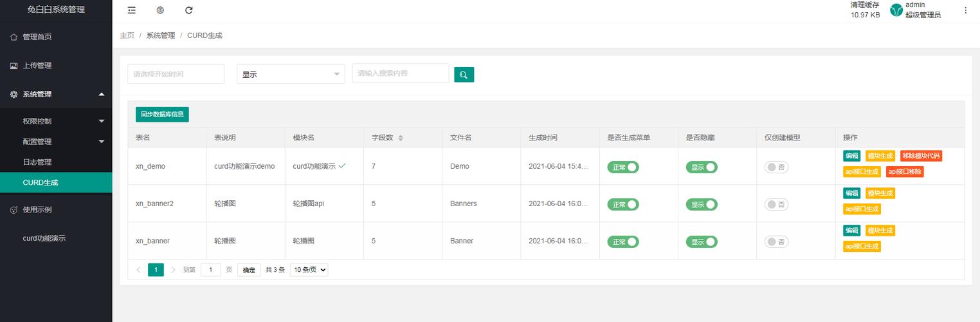Collapse the sidebar with the menu-fold icon
This screenshot has width=980, height=322.
(x=132, y=10)
